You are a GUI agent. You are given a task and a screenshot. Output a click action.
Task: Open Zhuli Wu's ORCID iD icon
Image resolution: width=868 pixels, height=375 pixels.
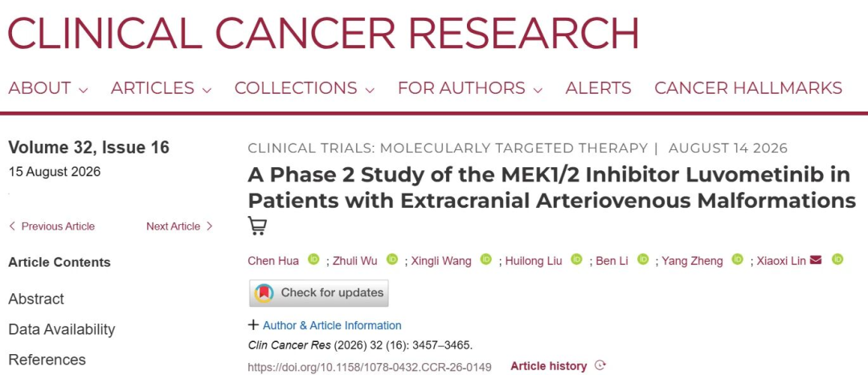point(392,259)
